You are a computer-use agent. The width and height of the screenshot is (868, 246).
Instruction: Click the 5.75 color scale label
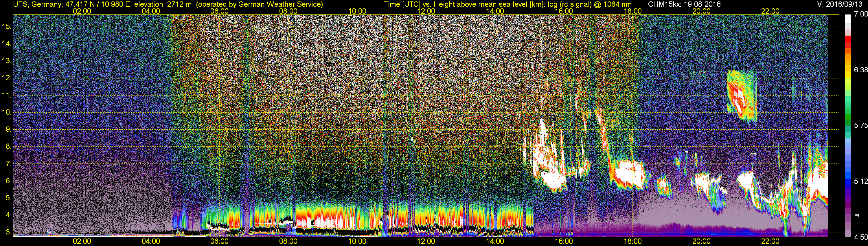[x=861, y=125]
